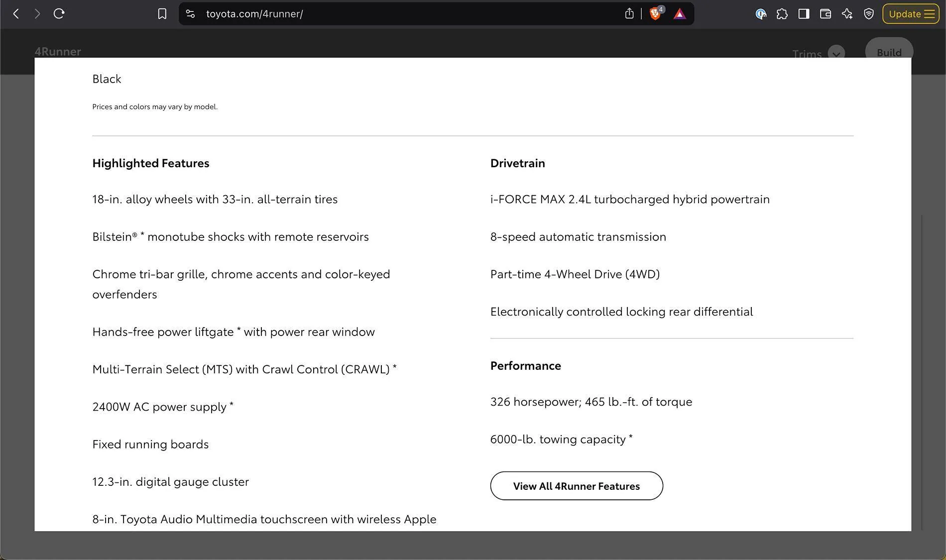This screenshot has width=946, height=560.
Task: Select the Performance heading
Action: [526, 366]
